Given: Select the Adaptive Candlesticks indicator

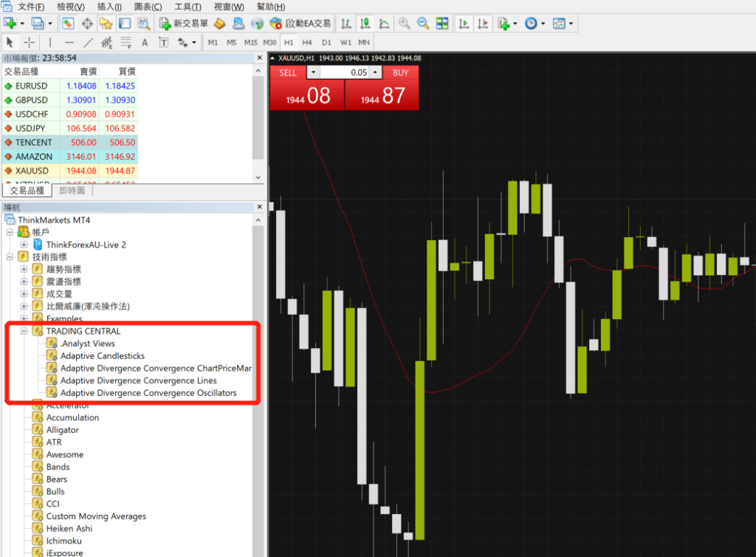Looking at the screenshot, I should click(x=102, y=355).
